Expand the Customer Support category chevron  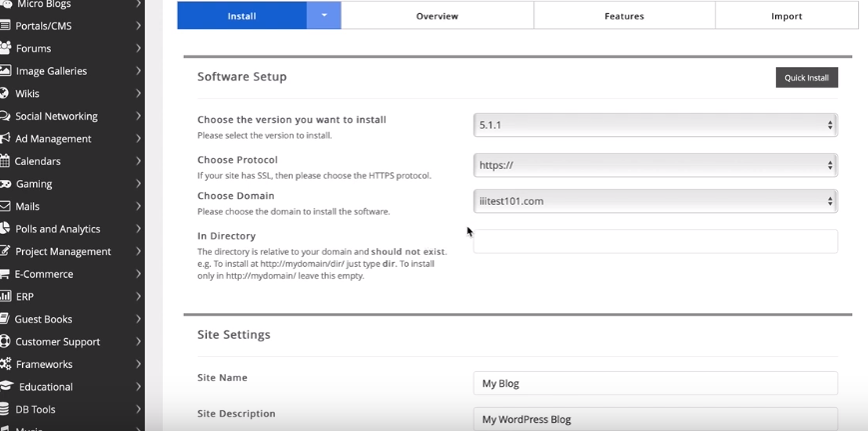[x=139, y=342]
